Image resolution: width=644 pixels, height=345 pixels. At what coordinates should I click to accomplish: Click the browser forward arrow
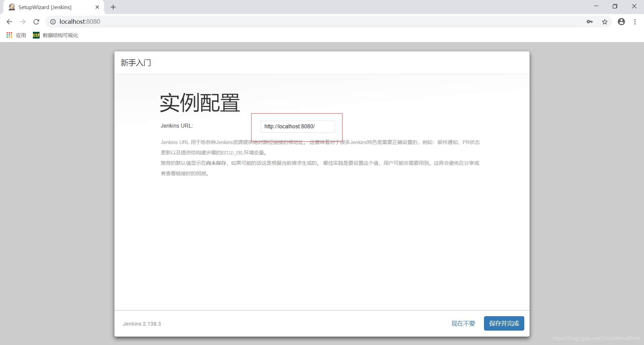23,22
